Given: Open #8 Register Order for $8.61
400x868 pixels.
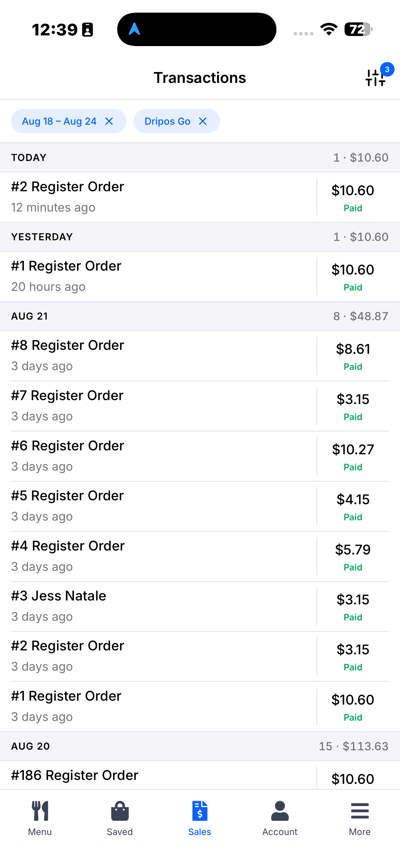Looking at the screenshot, I should click(200, 356).
